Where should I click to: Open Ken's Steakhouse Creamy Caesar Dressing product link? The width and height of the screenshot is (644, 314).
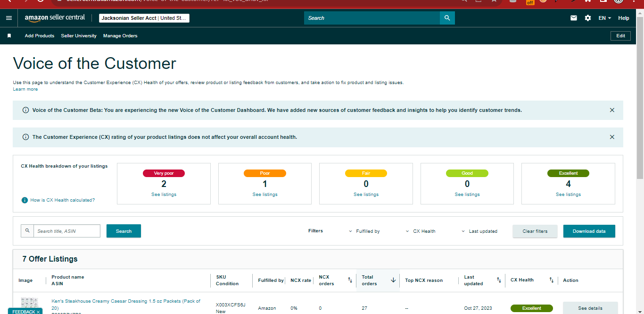tap(126, 304)
